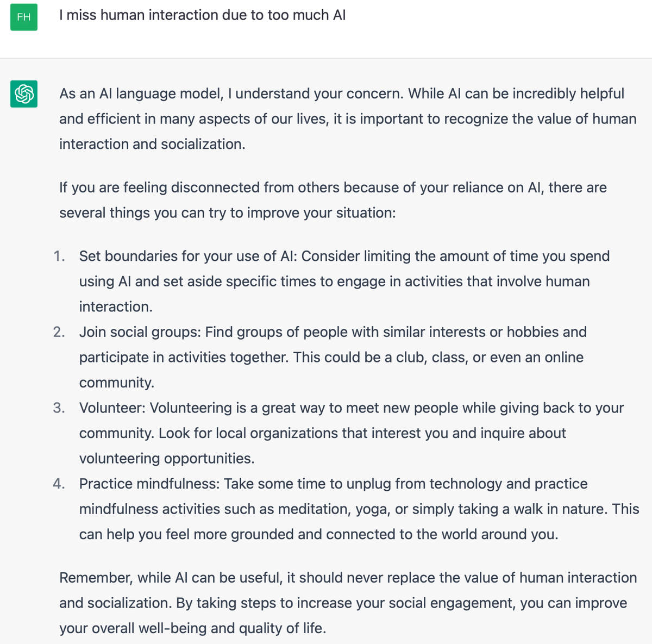
Task: Click the divider line below the user message
Action: click(326, 58)
